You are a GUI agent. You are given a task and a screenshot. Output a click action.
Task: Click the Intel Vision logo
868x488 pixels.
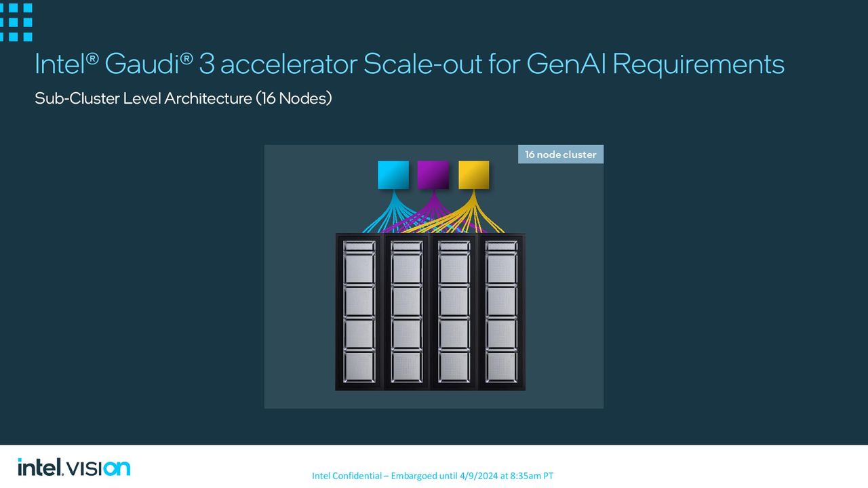pos(74,467)
